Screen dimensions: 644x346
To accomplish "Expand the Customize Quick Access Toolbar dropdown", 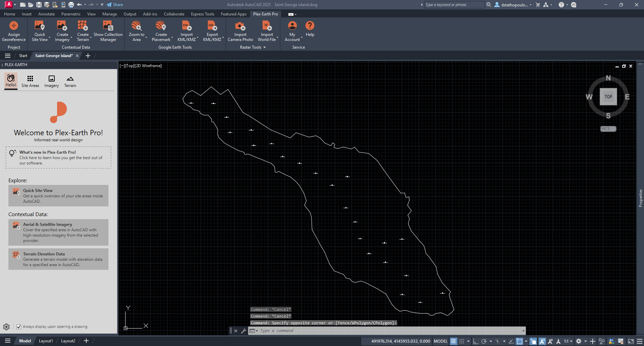I will tap(102, 5).
